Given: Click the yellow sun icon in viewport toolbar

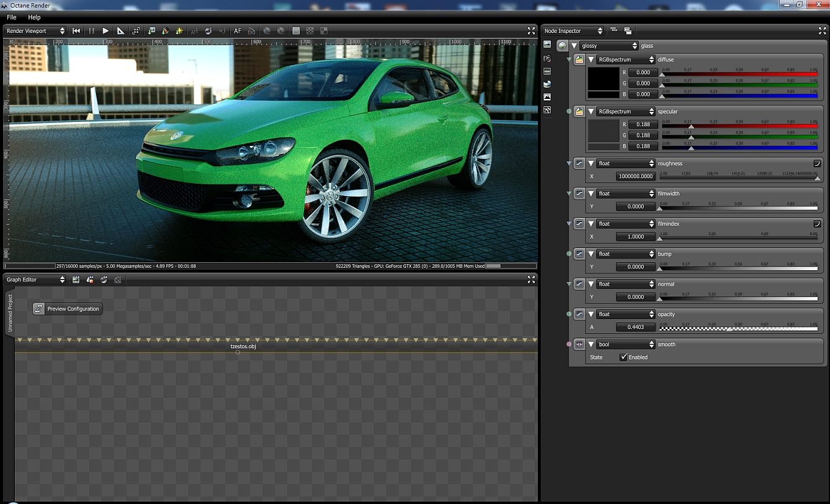Looking at the screenshot, I should (179, 31).
